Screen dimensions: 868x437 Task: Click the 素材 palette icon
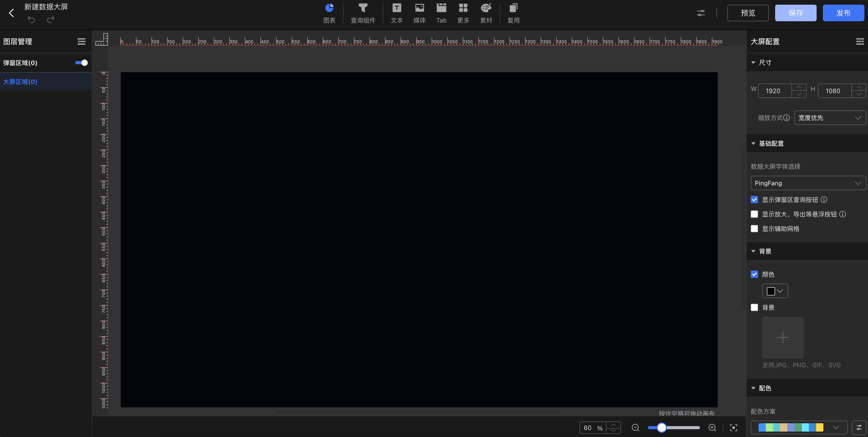click(x=486, y=8)
